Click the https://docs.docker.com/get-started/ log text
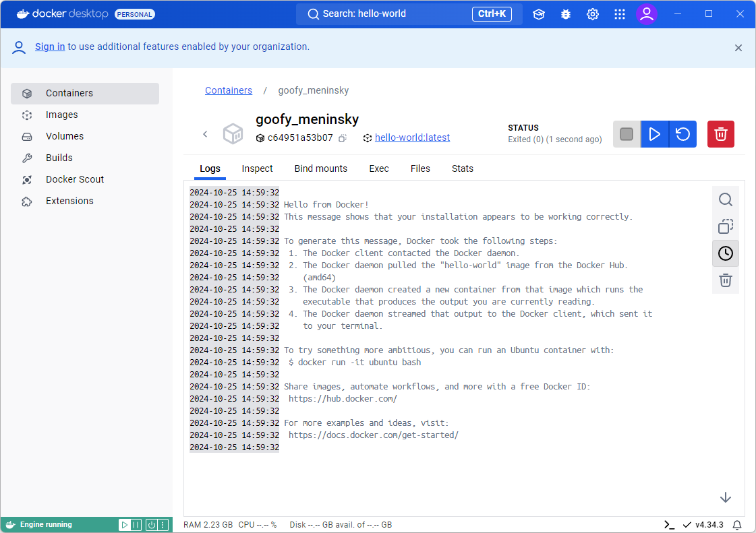The image size is (756, 533). 374,435
